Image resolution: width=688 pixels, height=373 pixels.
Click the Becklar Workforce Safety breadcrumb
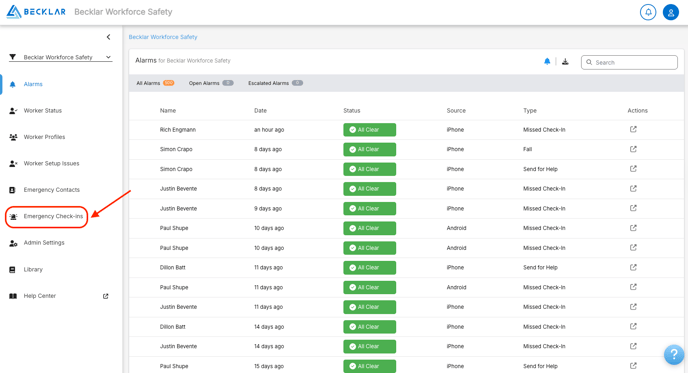tap(163, 37)
